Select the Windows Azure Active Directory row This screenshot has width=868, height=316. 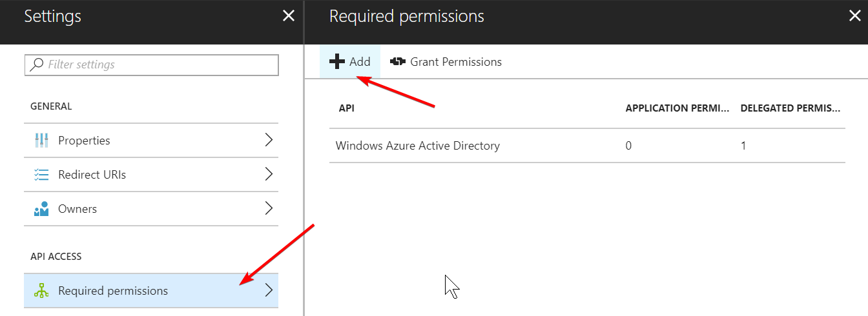pos(587,146)
